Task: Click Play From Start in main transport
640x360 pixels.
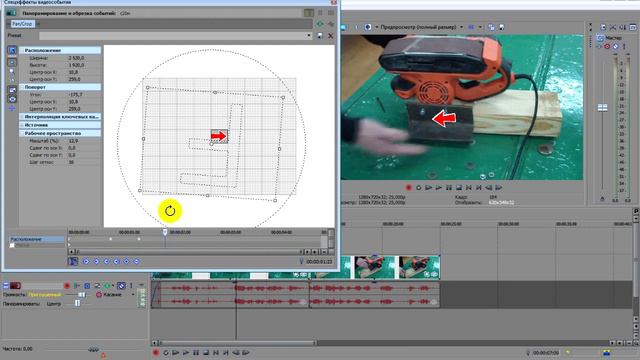Action: 176,353
